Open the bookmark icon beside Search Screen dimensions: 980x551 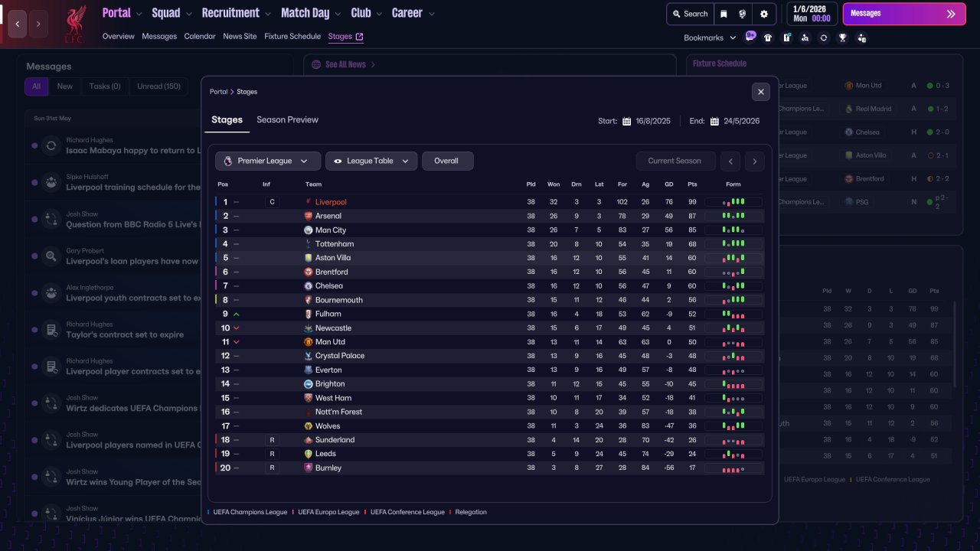(724, 14)
